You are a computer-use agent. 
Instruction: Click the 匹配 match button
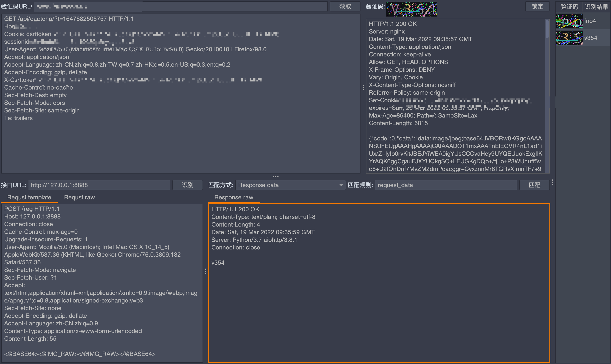tap(534, 185)
